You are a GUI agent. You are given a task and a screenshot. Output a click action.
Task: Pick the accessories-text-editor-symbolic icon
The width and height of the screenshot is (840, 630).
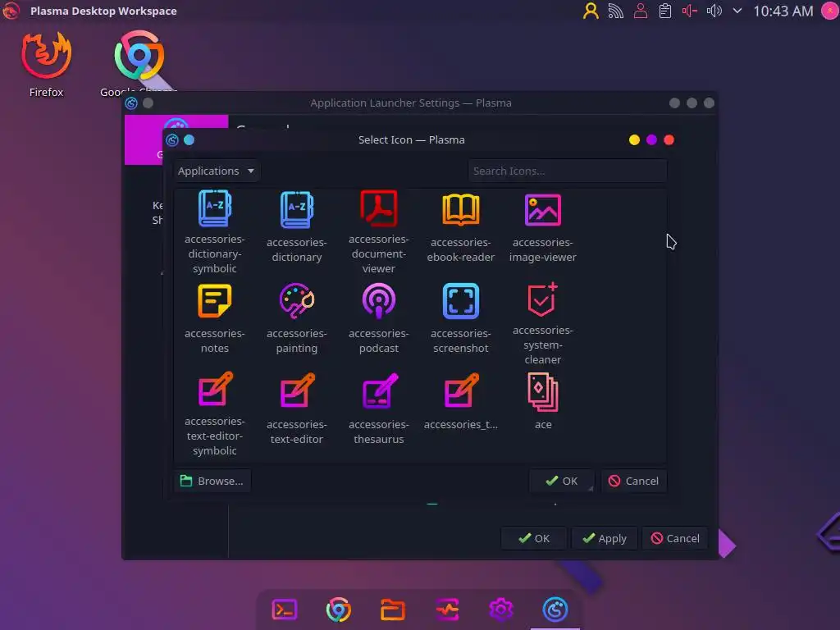pos(214,390)
